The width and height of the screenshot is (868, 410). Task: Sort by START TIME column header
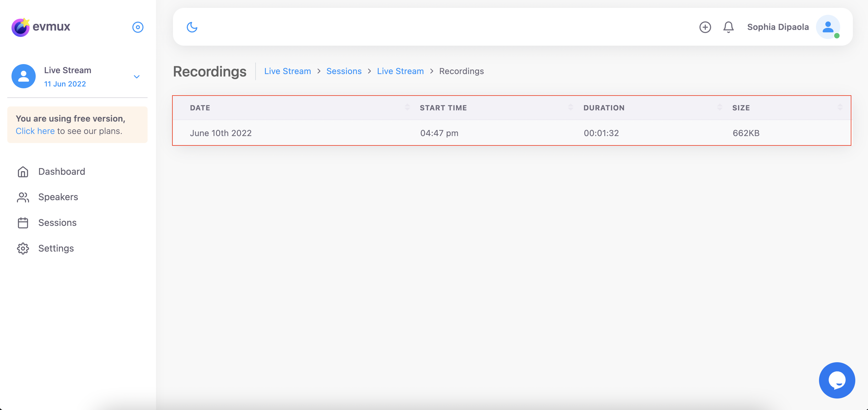(443, 108)
